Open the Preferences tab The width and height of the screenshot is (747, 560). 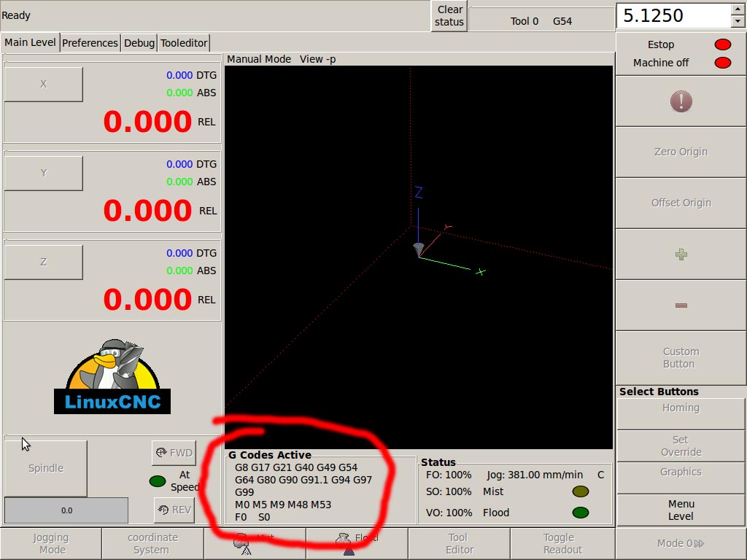[90, 43]
